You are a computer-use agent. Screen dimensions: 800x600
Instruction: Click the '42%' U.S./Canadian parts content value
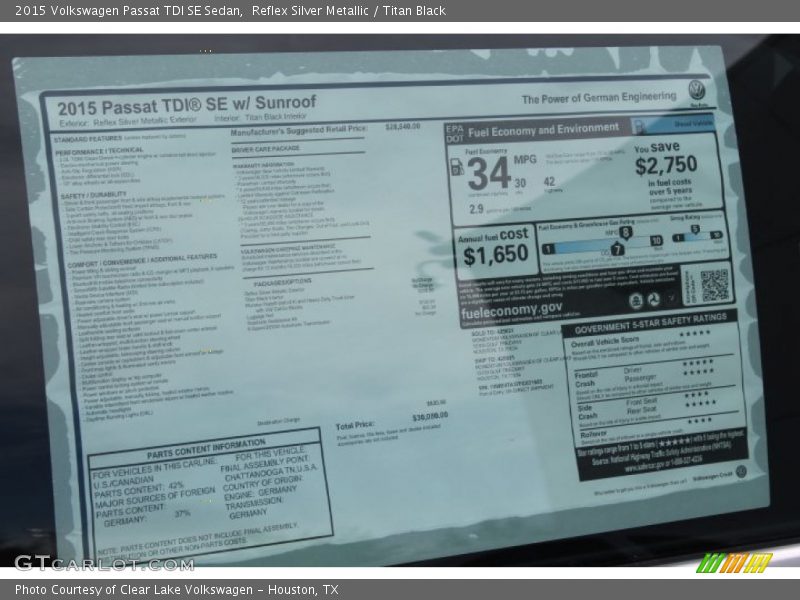[176, 486]
